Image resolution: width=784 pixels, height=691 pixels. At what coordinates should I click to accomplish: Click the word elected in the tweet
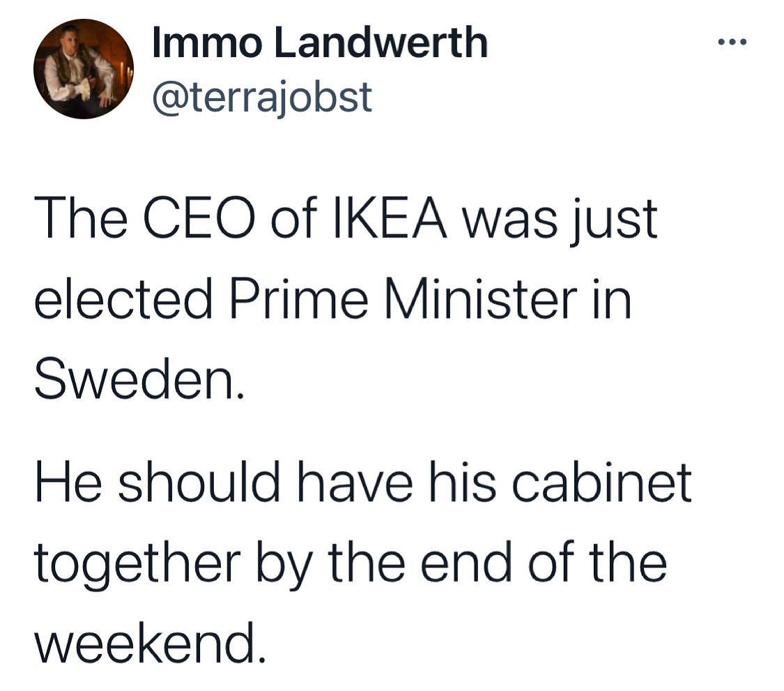tap(123, 301)
